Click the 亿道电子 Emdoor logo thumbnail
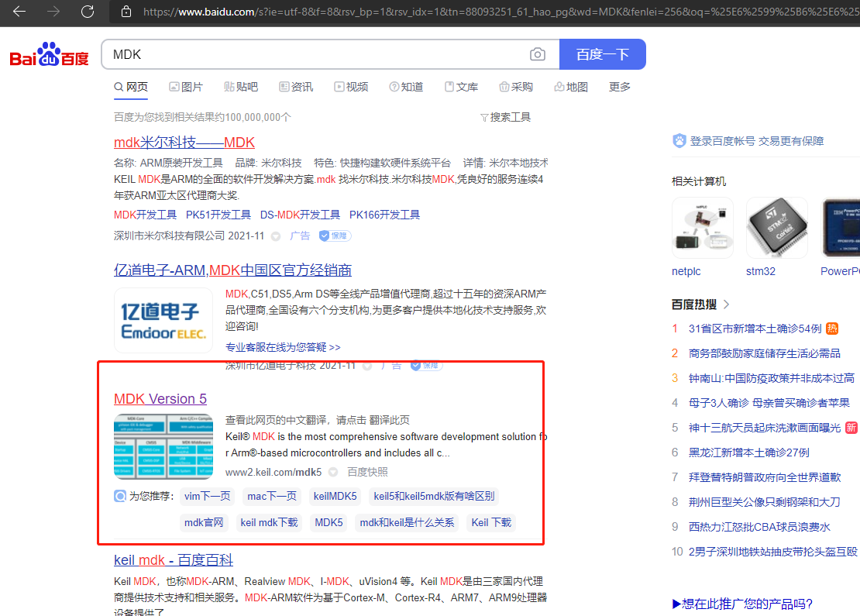 (x=163, y=320)
